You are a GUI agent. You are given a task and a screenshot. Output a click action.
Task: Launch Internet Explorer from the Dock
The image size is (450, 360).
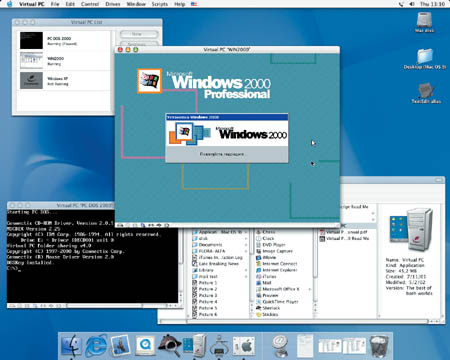(96, 346)
